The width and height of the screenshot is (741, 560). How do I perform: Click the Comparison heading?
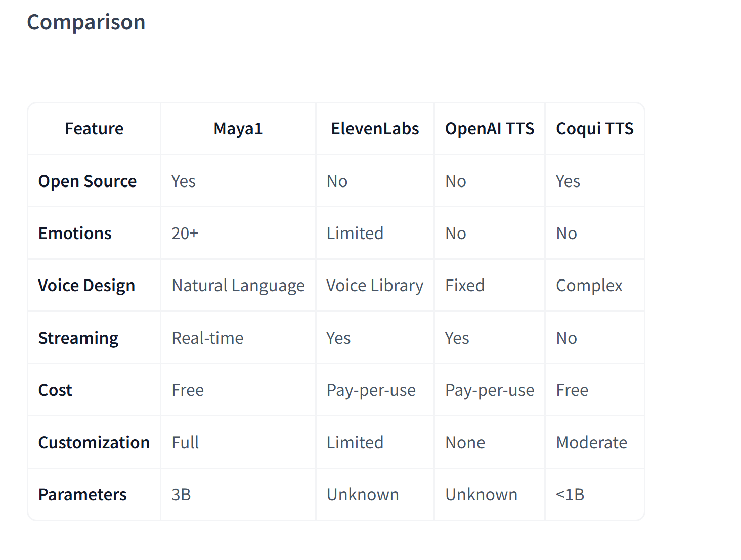click(x=86, y=22)
